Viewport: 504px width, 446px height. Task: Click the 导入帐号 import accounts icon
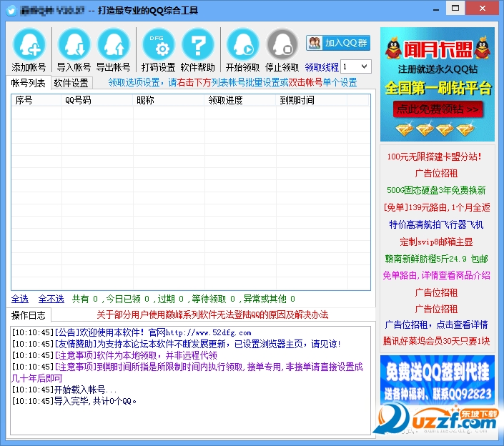coord(74,45)
